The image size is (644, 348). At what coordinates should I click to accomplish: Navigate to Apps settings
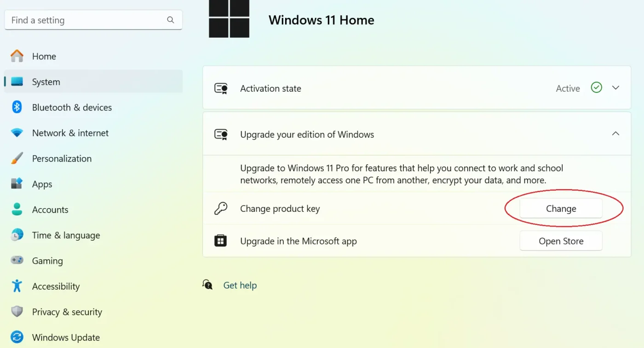(93, 184)
